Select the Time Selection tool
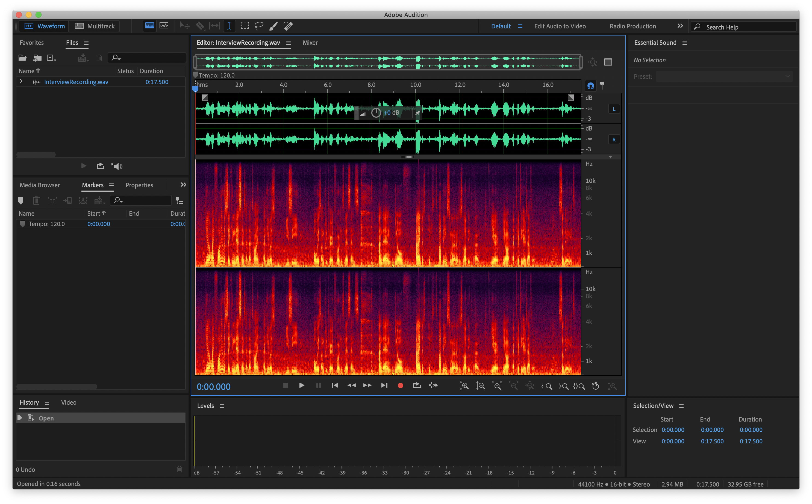812x504 pixels. pos(229,26)
